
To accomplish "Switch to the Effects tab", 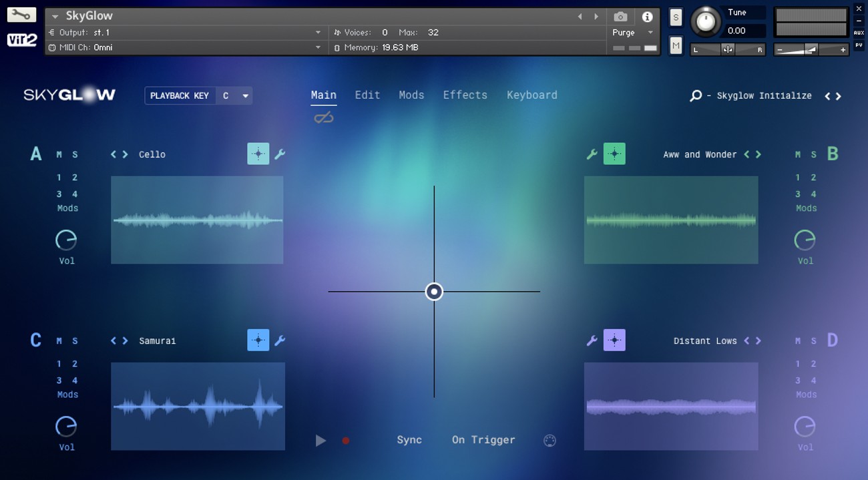I will (x=465, y=95).
